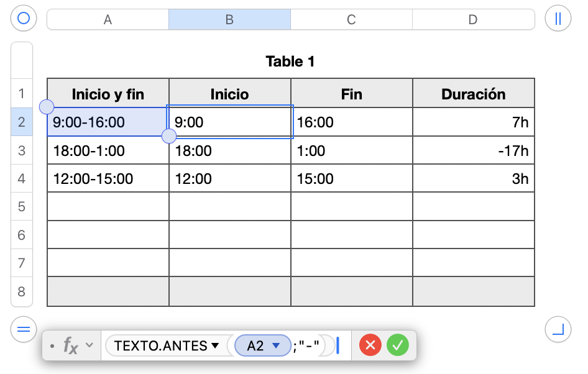Image resolution: width=588 pixels, height=374 pixels.
Task: Select cell containing 18:00-1:00
Action: click(108, 150)
